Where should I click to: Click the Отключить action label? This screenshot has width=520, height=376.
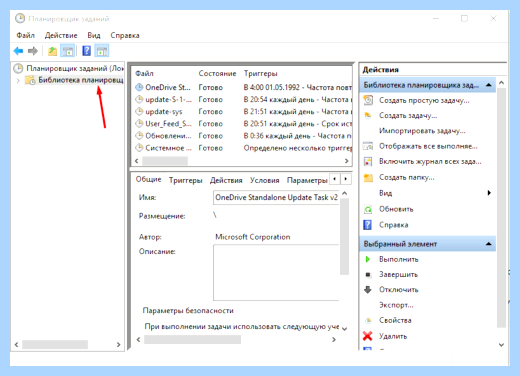tap(399, 290)
